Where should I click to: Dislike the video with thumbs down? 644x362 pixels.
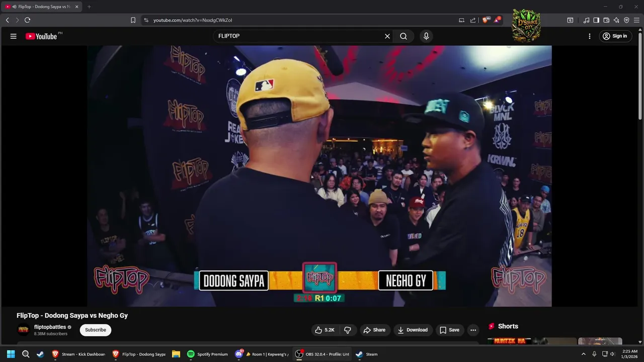[348, 330]
